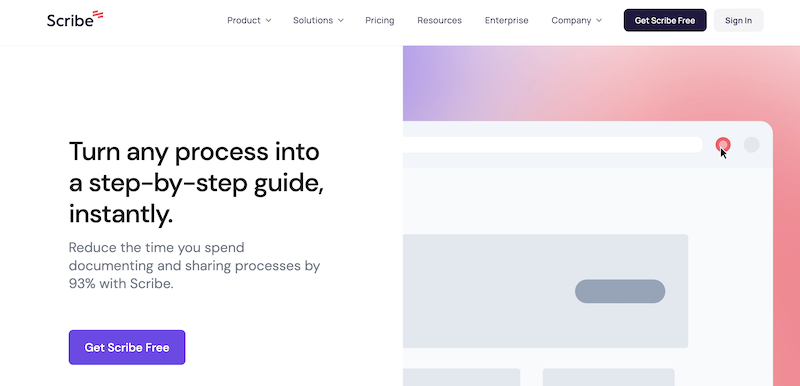This screenshot has height=386, width=800.
Task: Open the Resources link
Action: coord(439,20)
